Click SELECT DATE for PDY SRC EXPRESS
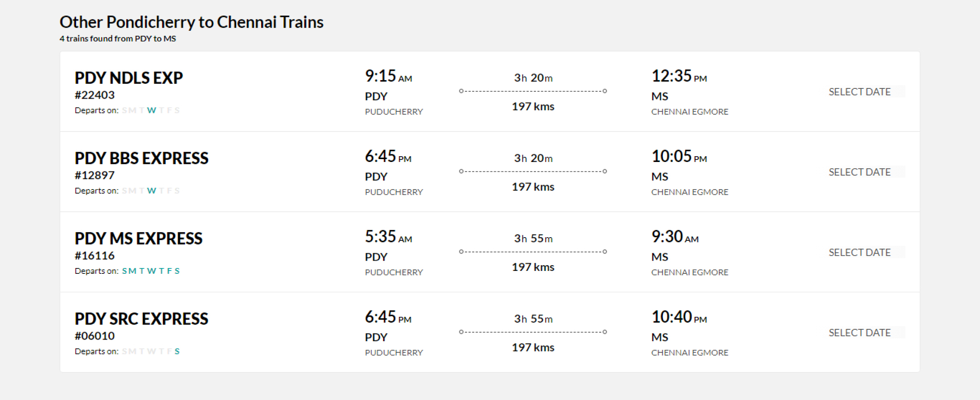This screenshot has width=980, height=400. click(x=860, y=333)
